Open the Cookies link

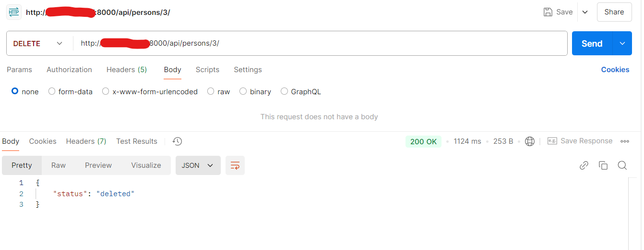click(615, 70)
